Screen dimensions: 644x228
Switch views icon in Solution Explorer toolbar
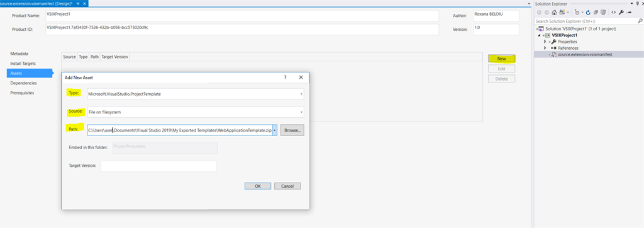coord(562,13)
